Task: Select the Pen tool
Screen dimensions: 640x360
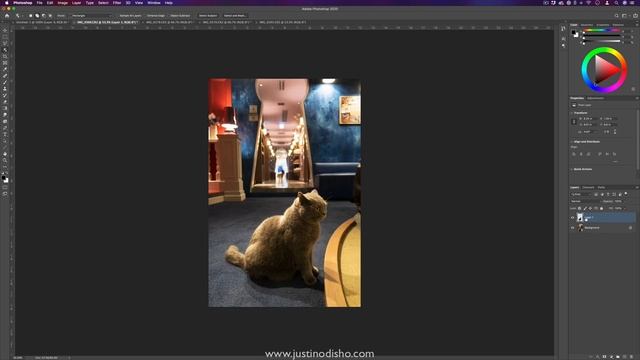Action: pos(5,128)
